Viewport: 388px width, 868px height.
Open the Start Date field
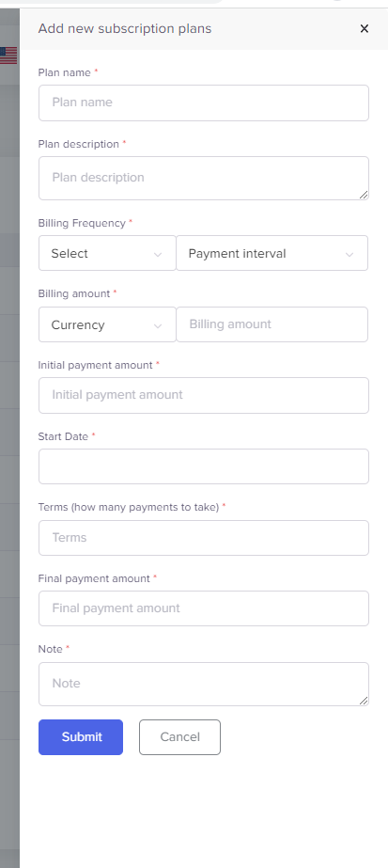coord(204,466)
